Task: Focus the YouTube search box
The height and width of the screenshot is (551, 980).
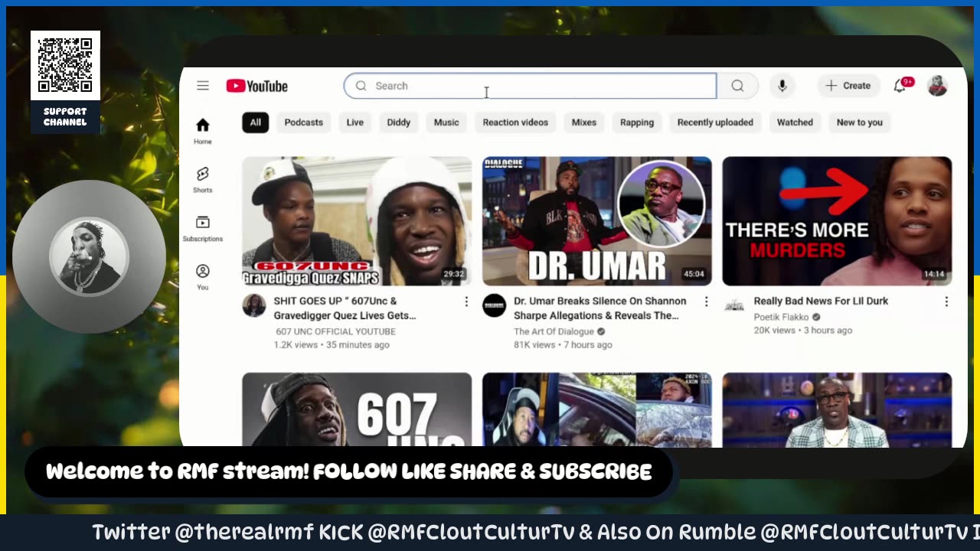Action: tap(530, 86)
